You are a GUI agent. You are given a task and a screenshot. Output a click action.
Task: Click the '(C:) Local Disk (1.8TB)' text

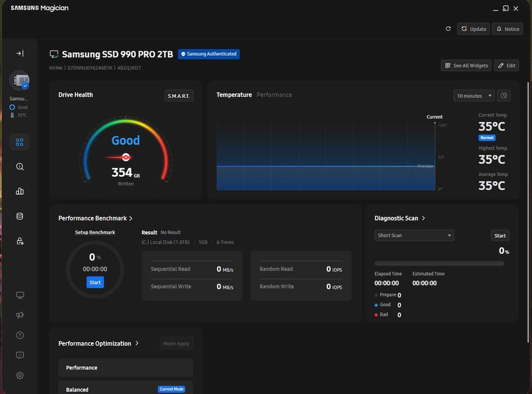[x=165, y=242]
